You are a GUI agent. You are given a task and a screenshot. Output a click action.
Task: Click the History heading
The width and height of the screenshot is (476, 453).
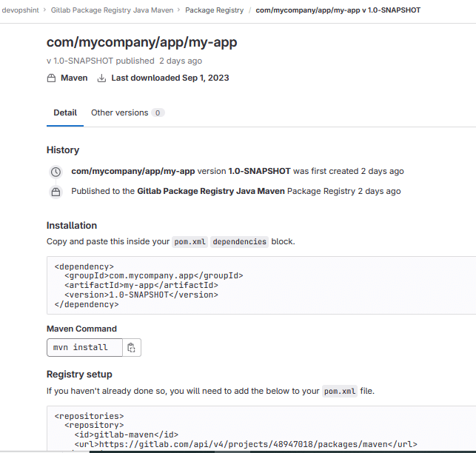click(63, 150)
